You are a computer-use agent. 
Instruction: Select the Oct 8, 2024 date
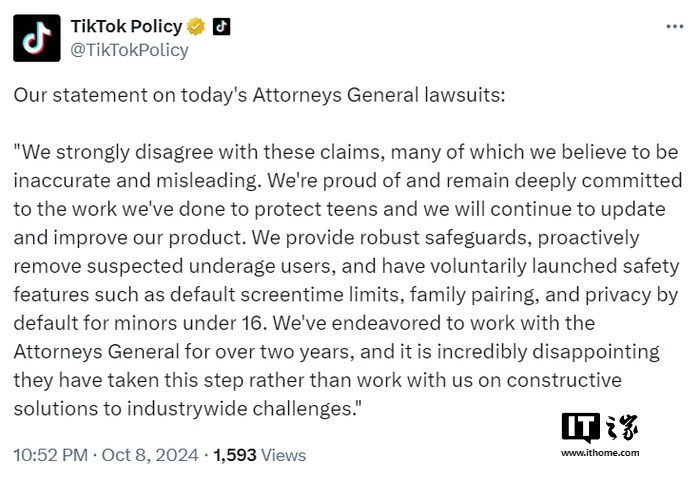(149, 454)
